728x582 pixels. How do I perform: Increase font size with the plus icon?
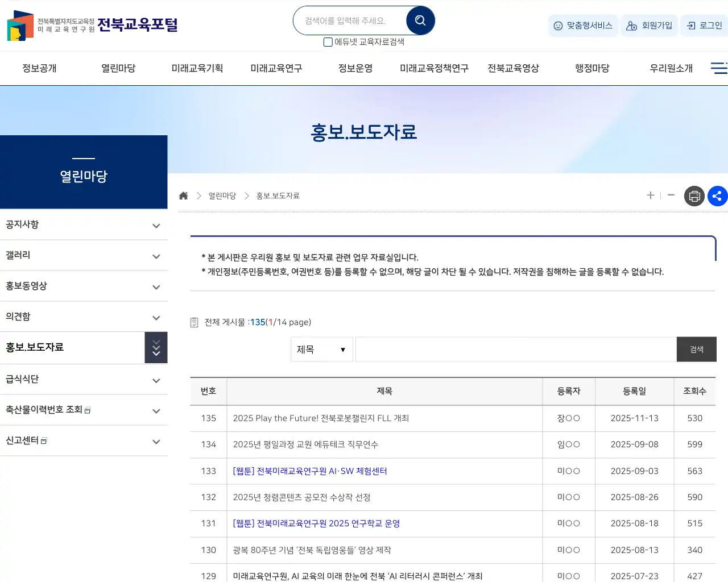pos(650,196)
